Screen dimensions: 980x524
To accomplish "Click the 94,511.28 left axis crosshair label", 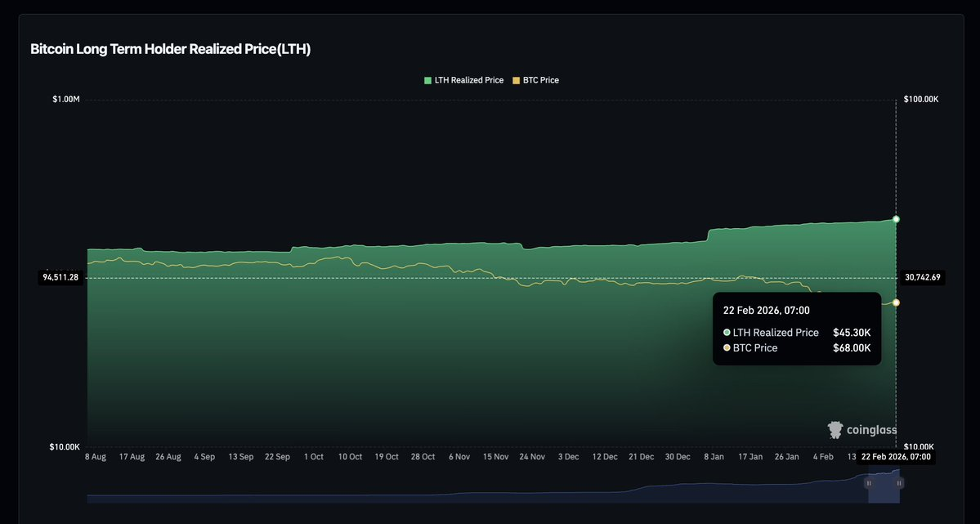I will [60, 277].
